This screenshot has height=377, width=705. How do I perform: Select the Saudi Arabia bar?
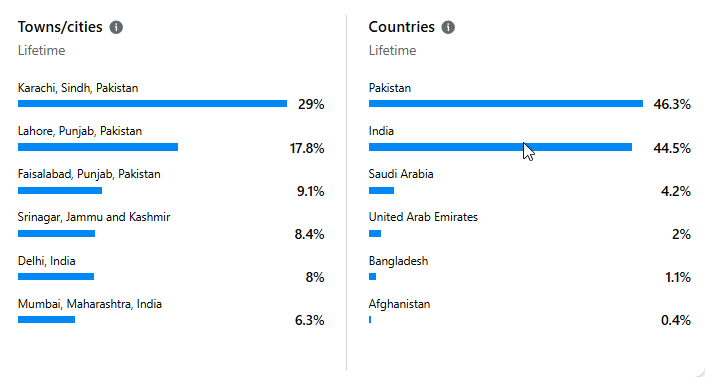pos(381,191)
